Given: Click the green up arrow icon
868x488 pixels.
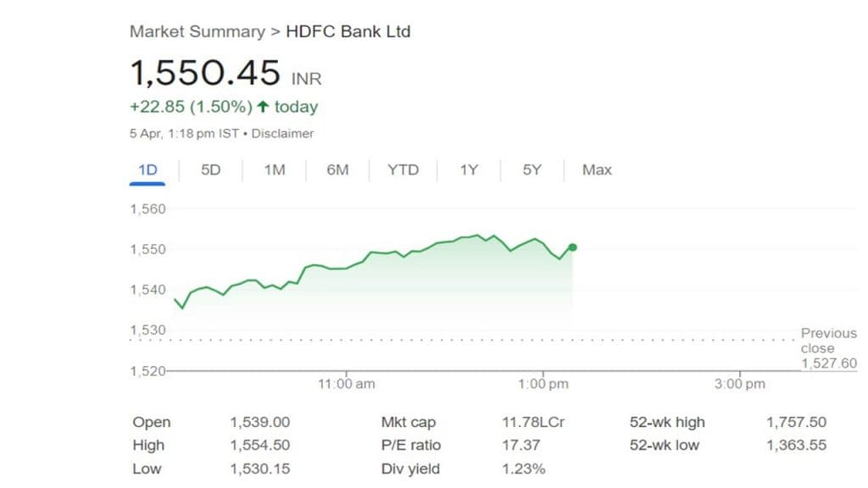Looking at the screenshot, I should pos(263,107).
